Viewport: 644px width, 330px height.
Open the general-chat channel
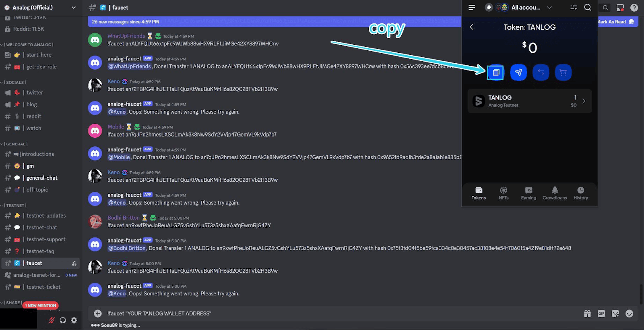click(41, 178)
